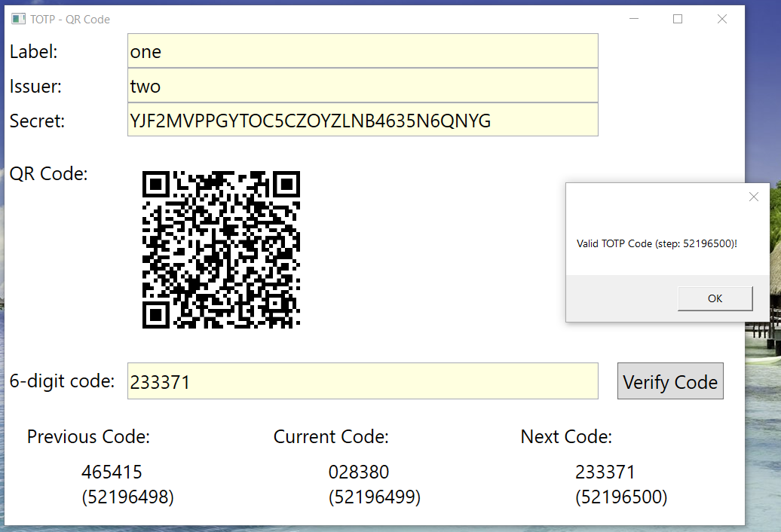Viewport: 781px width, 532px height.
Task: Click the "Current Code:" heading
Action: click(331, 437)
